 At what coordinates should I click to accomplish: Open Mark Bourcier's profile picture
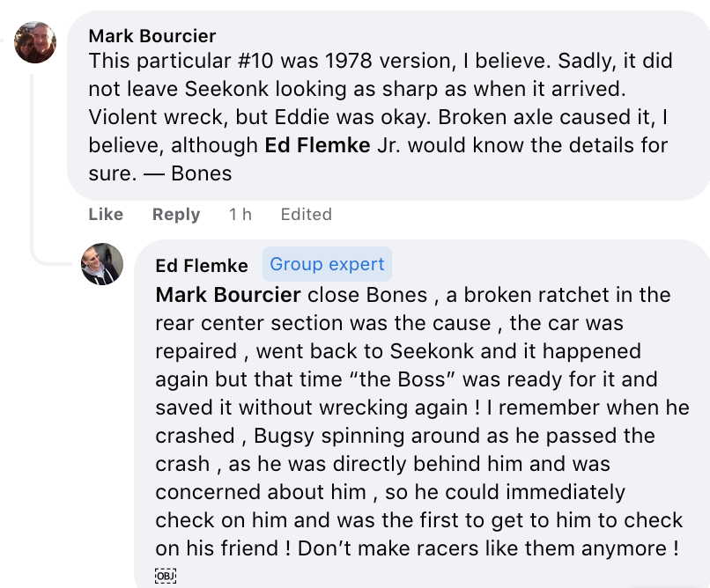[x=35, y=42]
